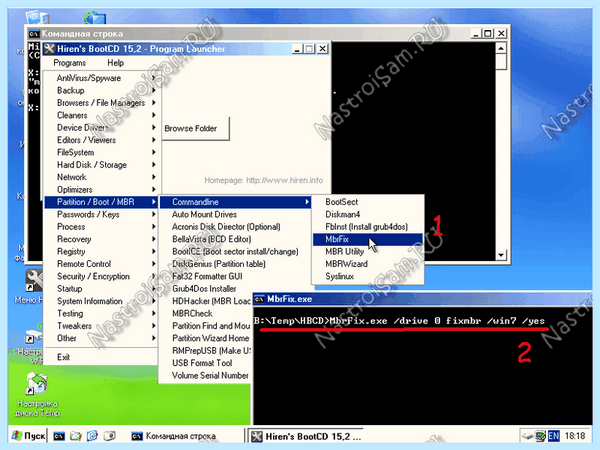The height and width of the screenshot is (450, 600).
Task: Expand the arrow beside Testing
Action: coord(153,313)
